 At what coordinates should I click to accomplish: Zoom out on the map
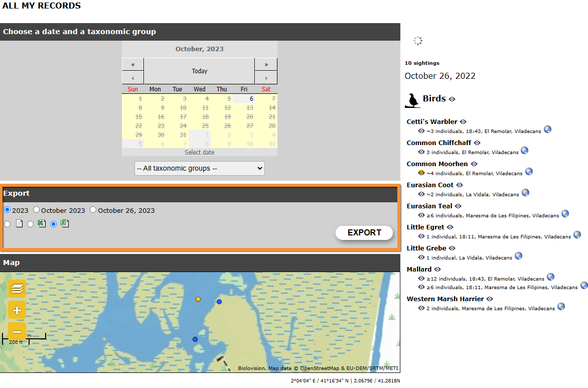17,332
